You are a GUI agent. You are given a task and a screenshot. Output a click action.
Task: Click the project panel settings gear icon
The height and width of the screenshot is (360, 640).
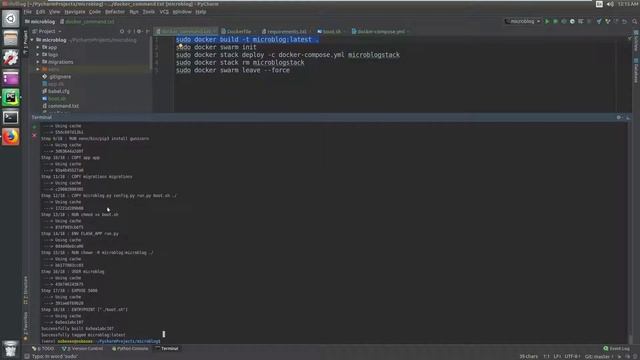point(139,31)
